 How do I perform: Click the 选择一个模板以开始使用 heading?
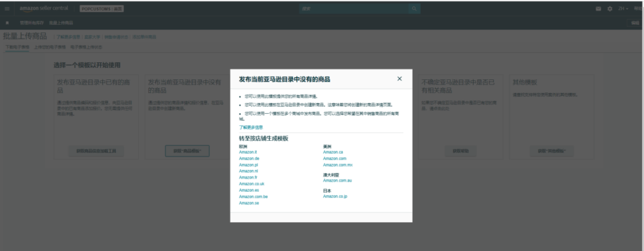[87, 65]
